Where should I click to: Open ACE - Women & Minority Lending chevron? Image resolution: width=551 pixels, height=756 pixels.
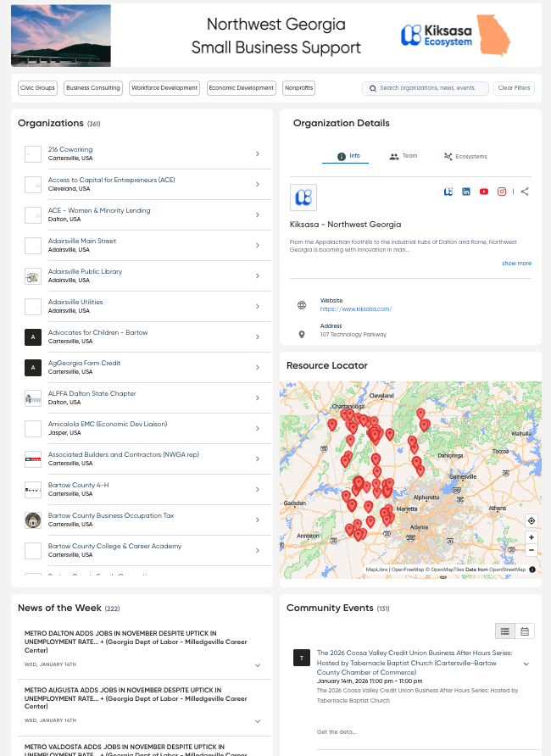(x=258, y=215)
